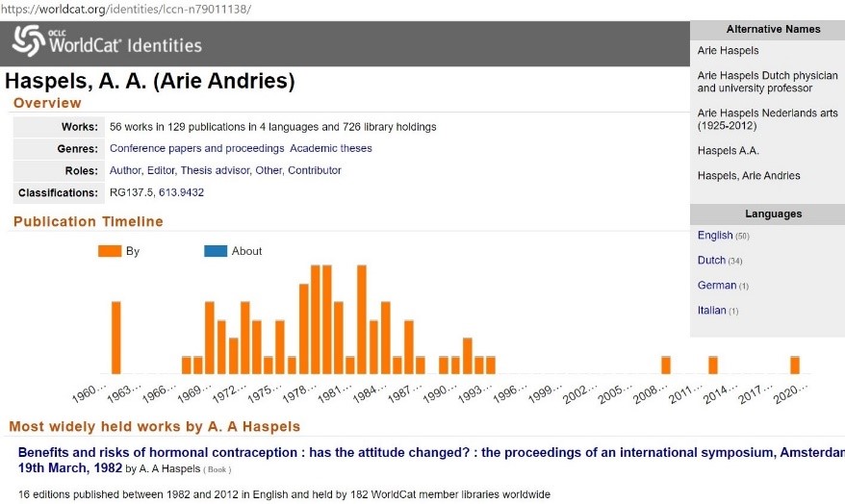This screenshot has height=504, width=845.
Task: Click the Publication Timeline heading
Action: pos(89,221)
